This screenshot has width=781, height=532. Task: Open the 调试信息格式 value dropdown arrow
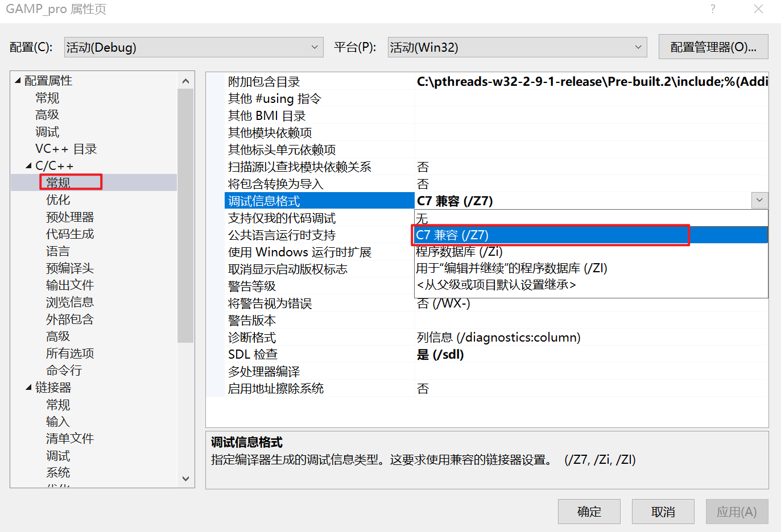coord(759,200)
